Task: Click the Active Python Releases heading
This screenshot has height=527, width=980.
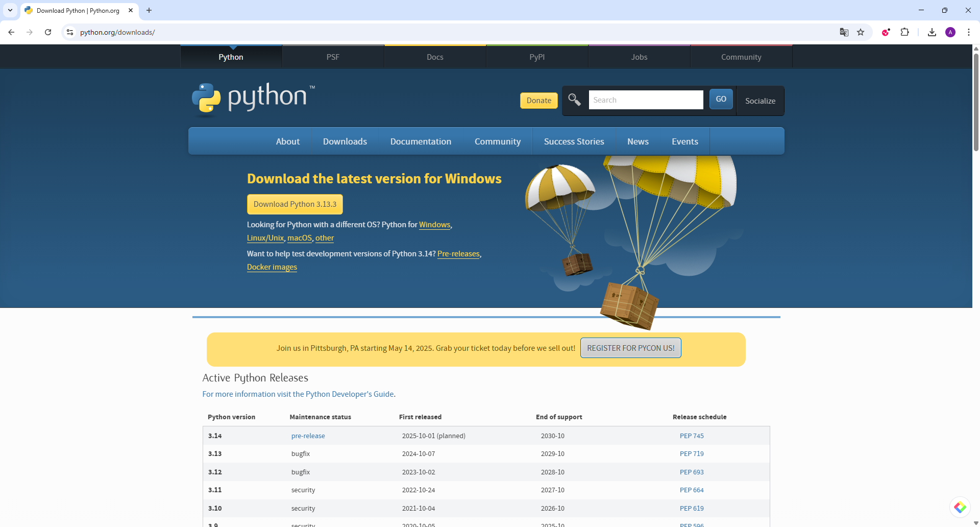Action: 255,378
